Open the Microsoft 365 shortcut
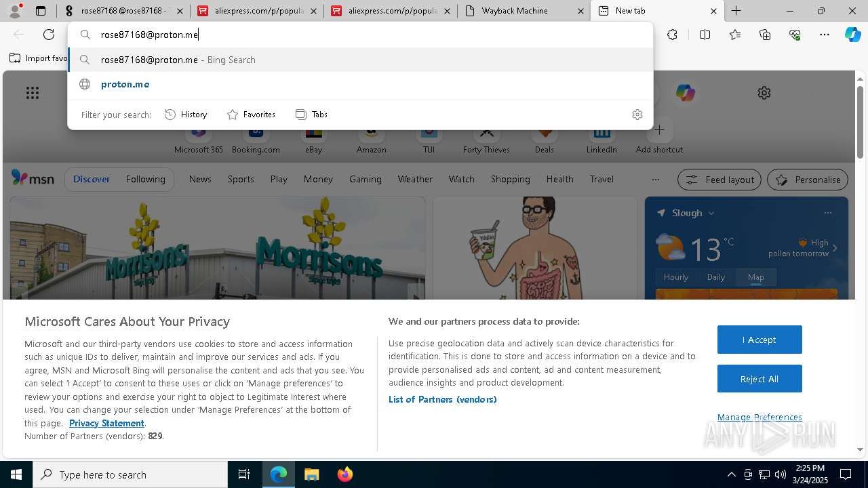 [199, 140]
